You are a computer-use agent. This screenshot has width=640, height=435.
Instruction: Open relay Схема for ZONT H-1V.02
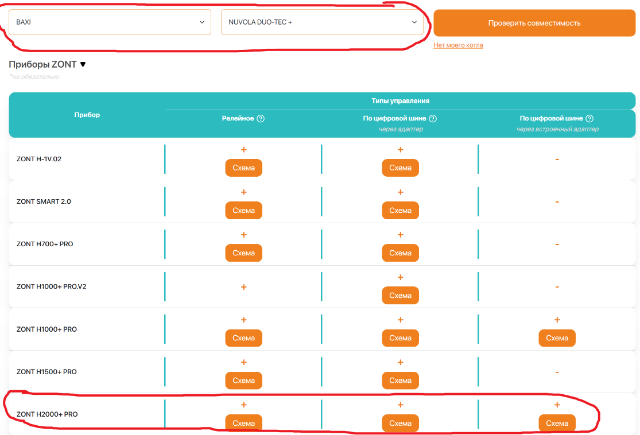point(243,168)
